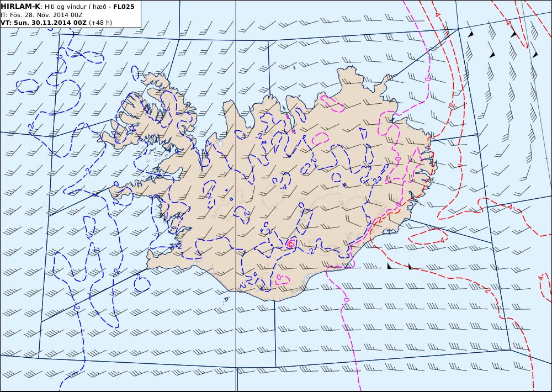The width and height of the screenshot is (552, 392).
Task: Click the red 4 label inside the closed offshore contour
Action: pyautogui.click(x=442, y=240)
